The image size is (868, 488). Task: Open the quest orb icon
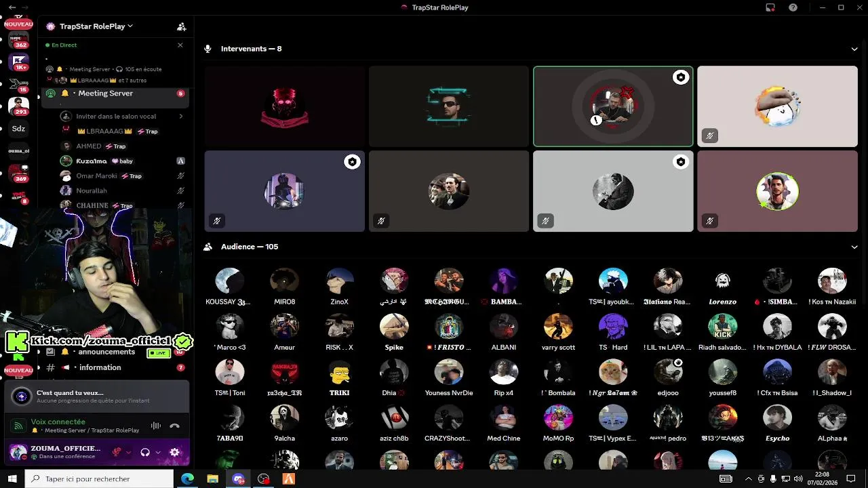pyautogui.click(x=22, y=396)
